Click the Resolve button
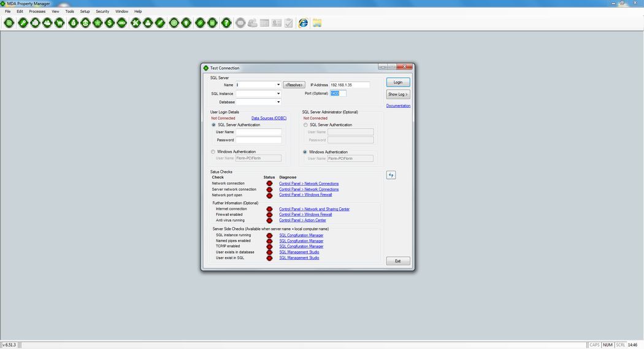The width and height of the screenshot is (644, 349). 294,85
